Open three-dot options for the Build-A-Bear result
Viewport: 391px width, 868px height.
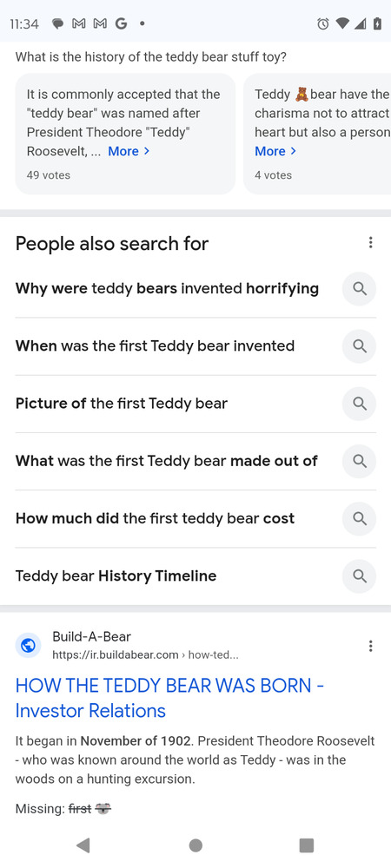[370, 646]
